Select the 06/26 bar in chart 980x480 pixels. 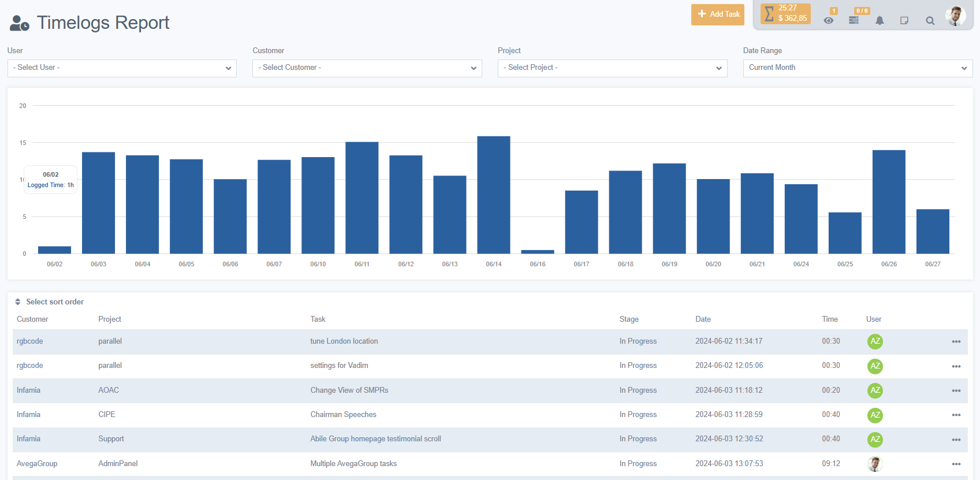tap(889, 202)
